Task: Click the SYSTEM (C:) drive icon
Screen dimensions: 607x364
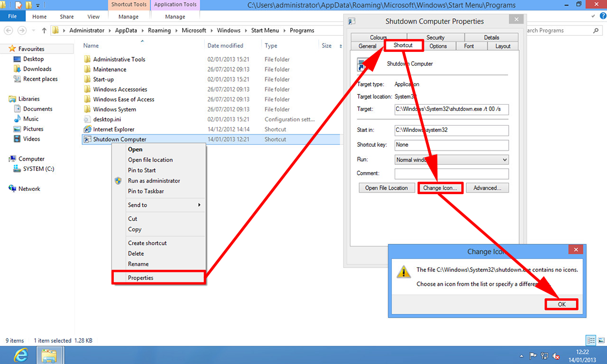Action: point(17,169)
